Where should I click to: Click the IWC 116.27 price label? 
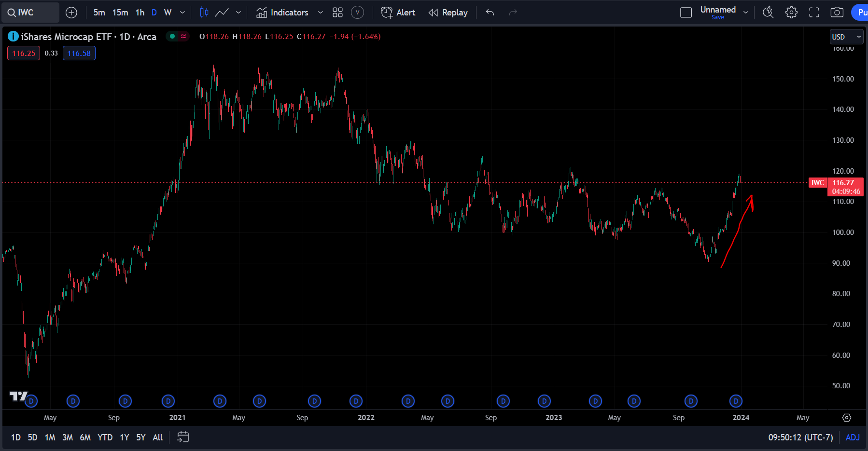[836, 187]
